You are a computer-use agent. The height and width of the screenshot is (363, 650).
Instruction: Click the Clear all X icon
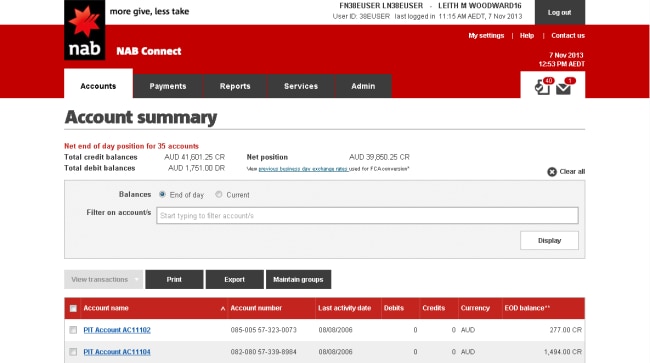(x=552, y=172)
